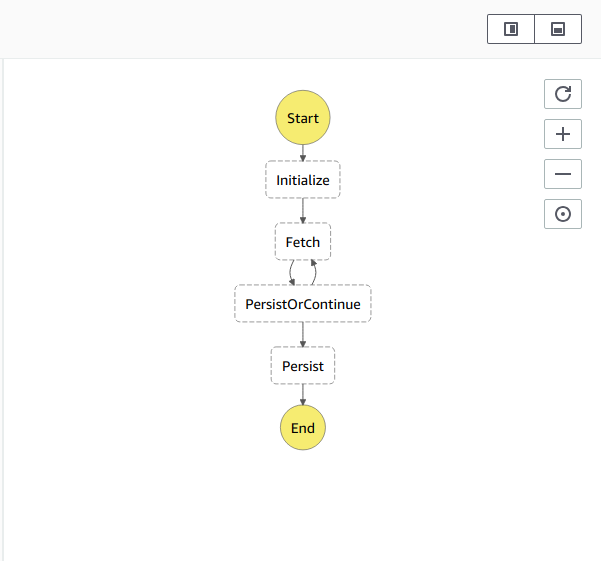This screenshot has width=601, height=561.
Task: Select the Fetch state box
Action: click(x=303, y=242)
